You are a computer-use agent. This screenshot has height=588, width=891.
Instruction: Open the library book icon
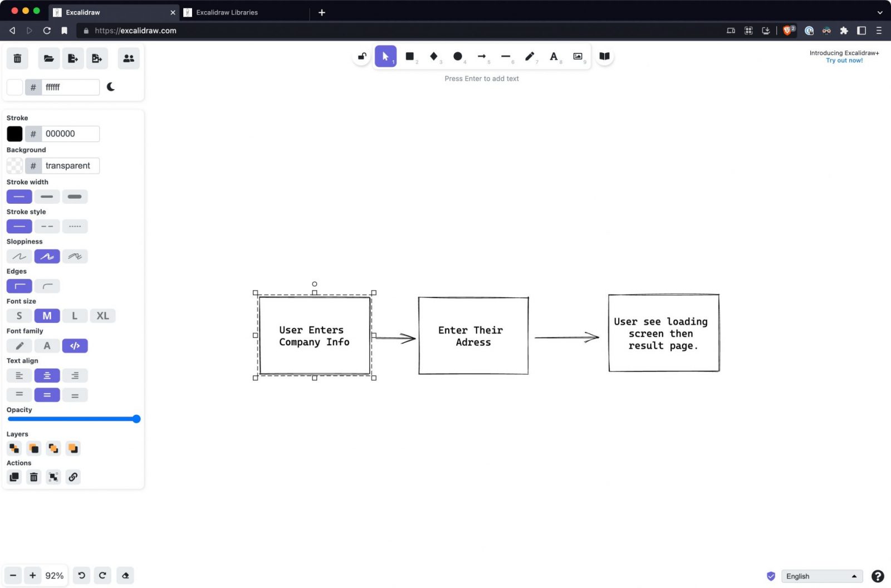604,56
